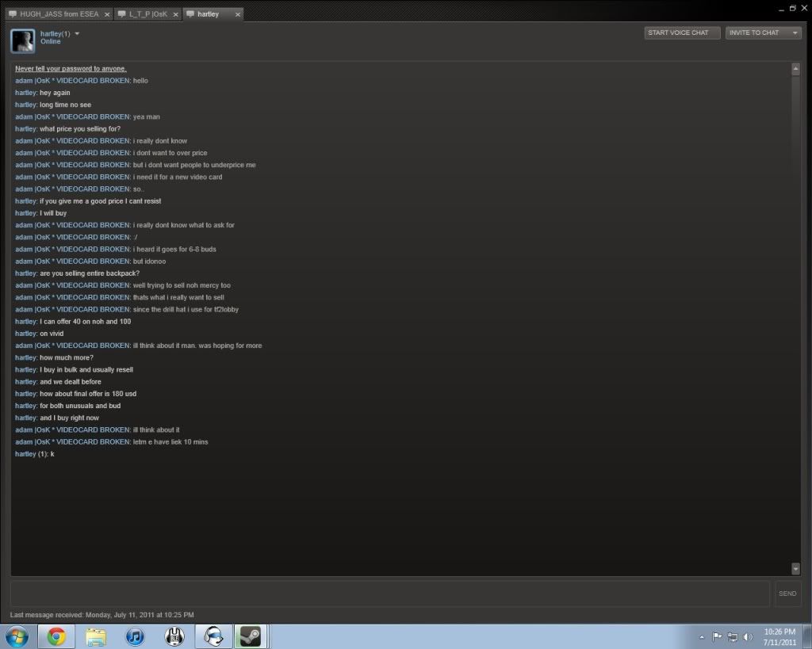Open the INVITE TO CHAT dropdown
Viewport: 812px width, 649px height.
764,33
